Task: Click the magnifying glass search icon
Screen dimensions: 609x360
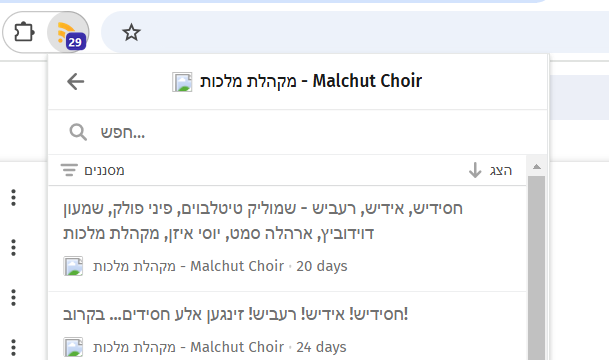Action: pos(78,132)
